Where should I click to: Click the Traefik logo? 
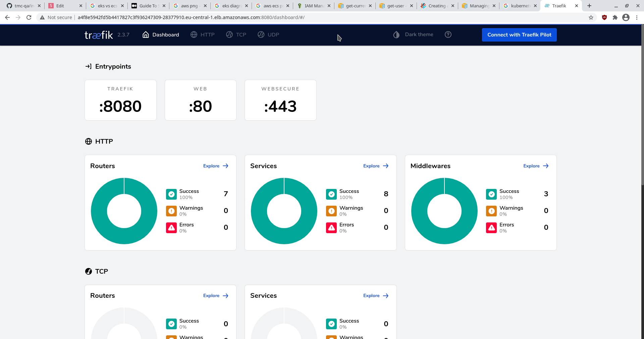[99, 35]
